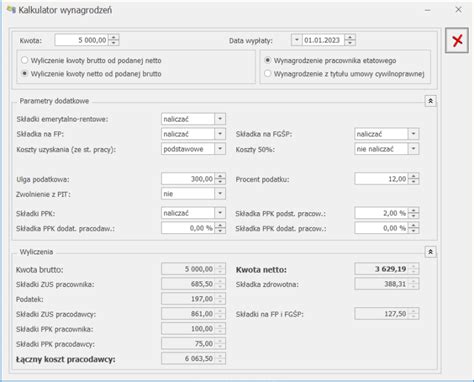This screenshot has width=474, height=382.
Task: Open Składka na FGŚP dropdown
Action: coord(413,134)
